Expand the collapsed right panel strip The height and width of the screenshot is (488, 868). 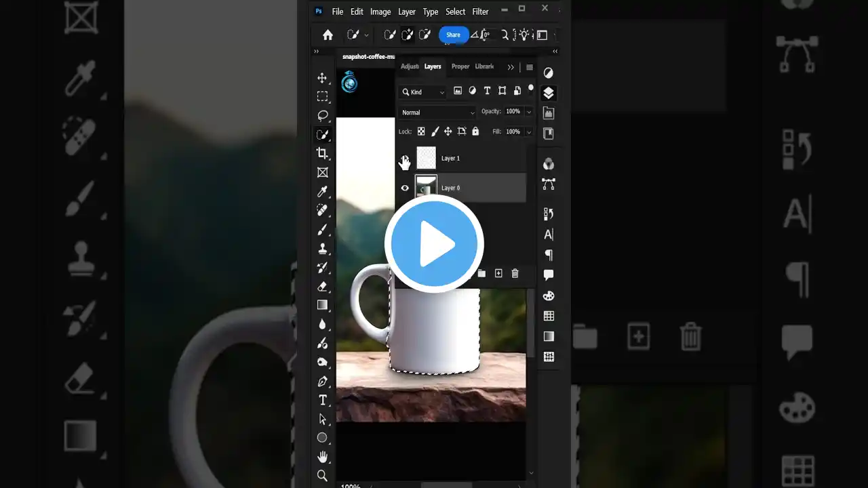coord(555,52)
